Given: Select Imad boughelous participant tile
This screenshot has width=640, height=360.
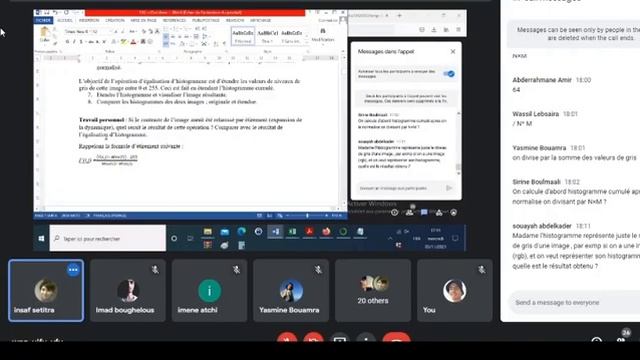Looking at the screenshot, I should 128,291.
